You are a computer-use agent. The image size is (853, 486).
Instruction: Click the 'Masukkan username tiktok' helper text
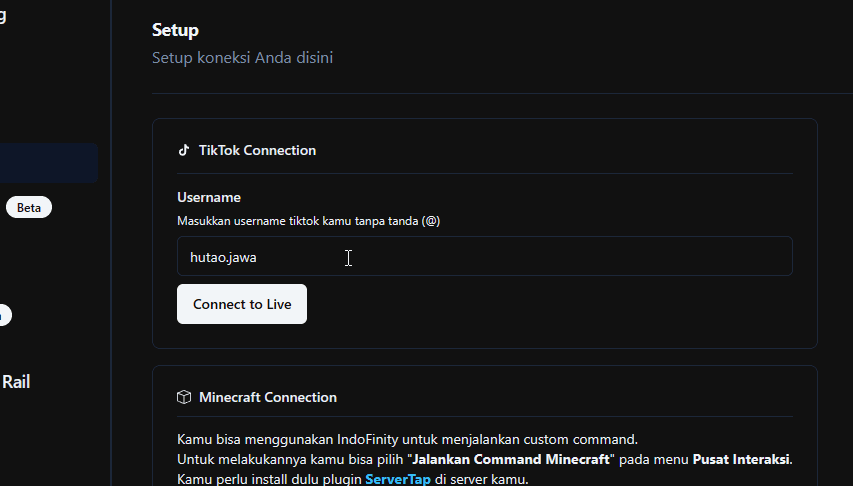point(308,221)
